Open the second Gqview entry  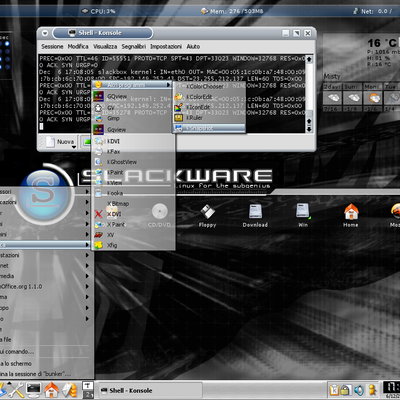132,129
